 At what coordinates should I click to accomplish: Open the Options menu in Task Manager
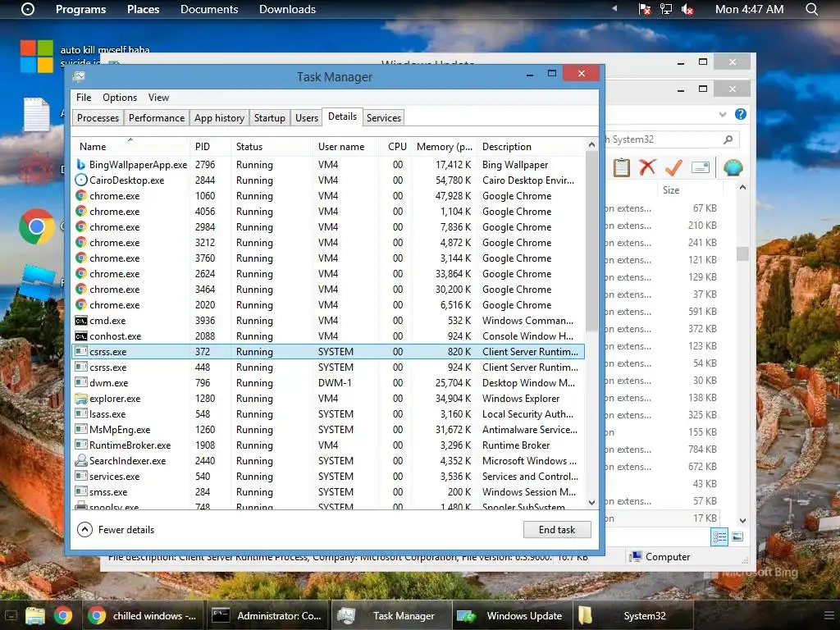coord(120,98)
